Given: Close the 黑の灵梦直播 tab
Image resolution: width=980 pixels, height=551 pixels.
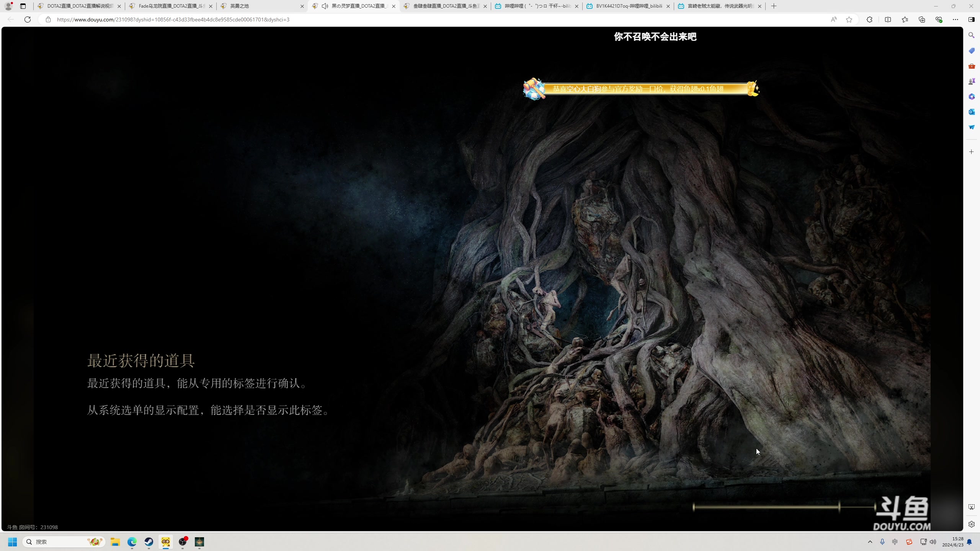Looking at the screenshot, I should click(394, 6).
